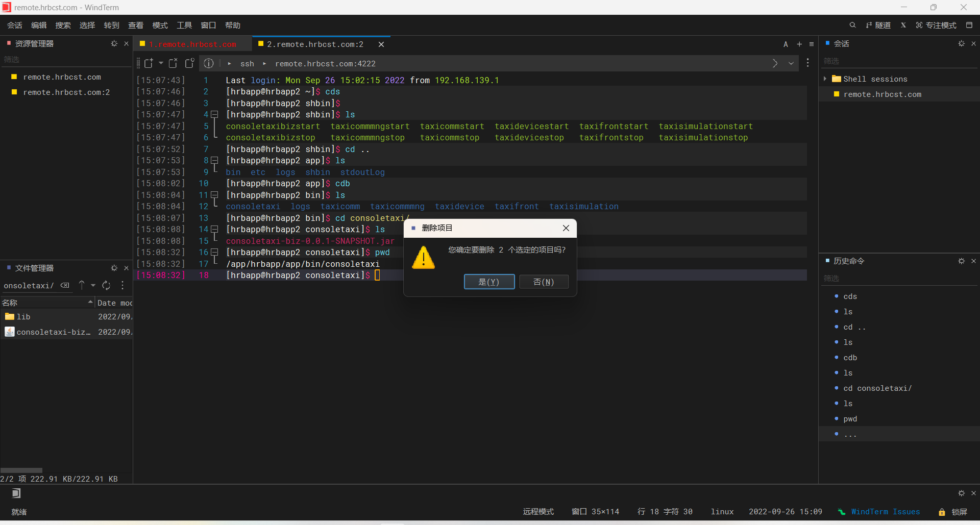This screenshot has width=980, height=525.
Task: Open the 工具 menu
Action: pos(184,25)
